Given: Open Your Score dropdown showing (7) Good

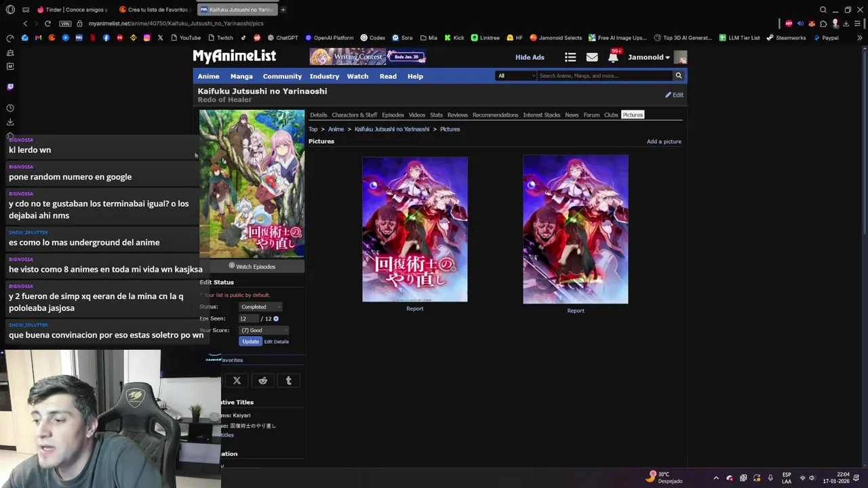Looking at the screenshot, I should [264, 330].
